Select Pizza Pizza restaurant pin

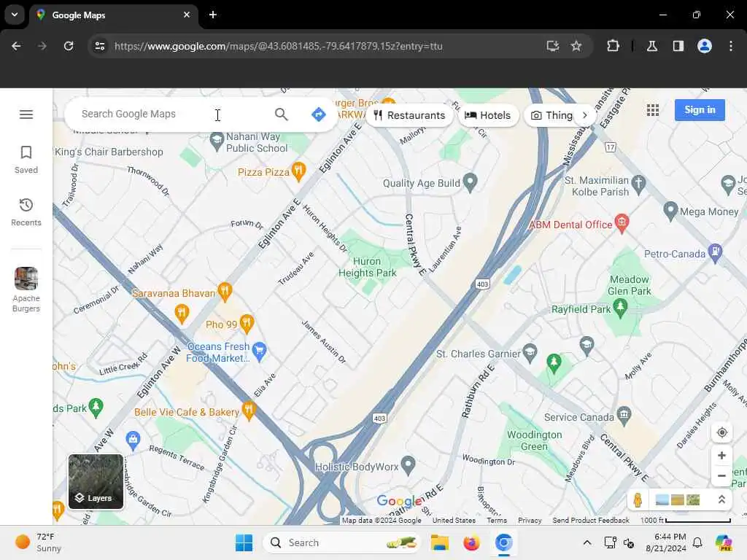pyautogui.click(x=298, y=171)
